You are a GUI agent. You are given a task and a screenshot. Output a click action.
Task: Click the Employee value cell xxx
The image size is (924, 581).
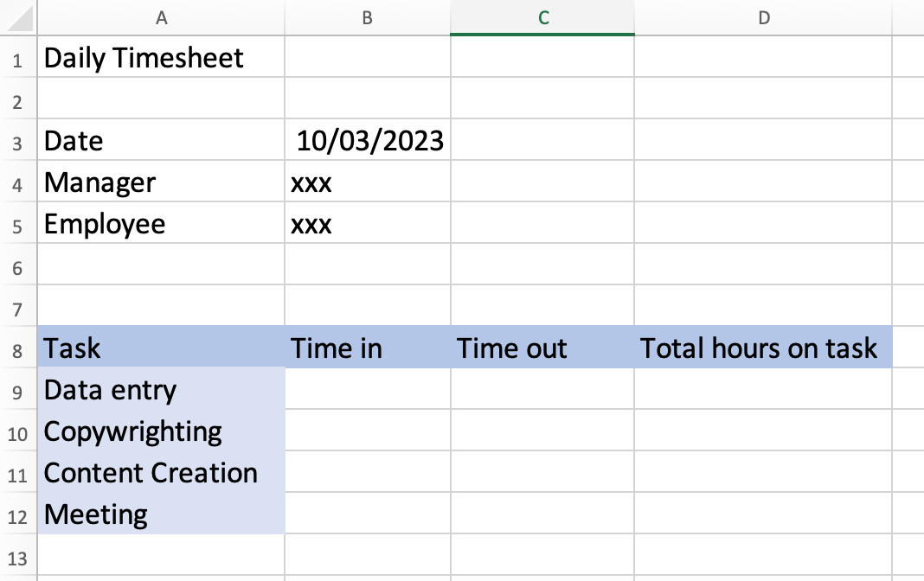click(367, 224)
